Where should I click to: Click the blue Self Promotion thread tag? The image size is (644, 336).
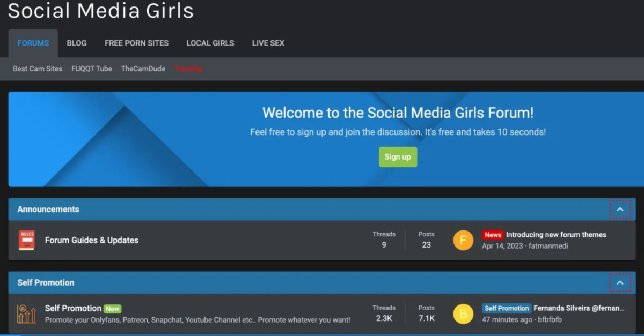tap(506, 308)
